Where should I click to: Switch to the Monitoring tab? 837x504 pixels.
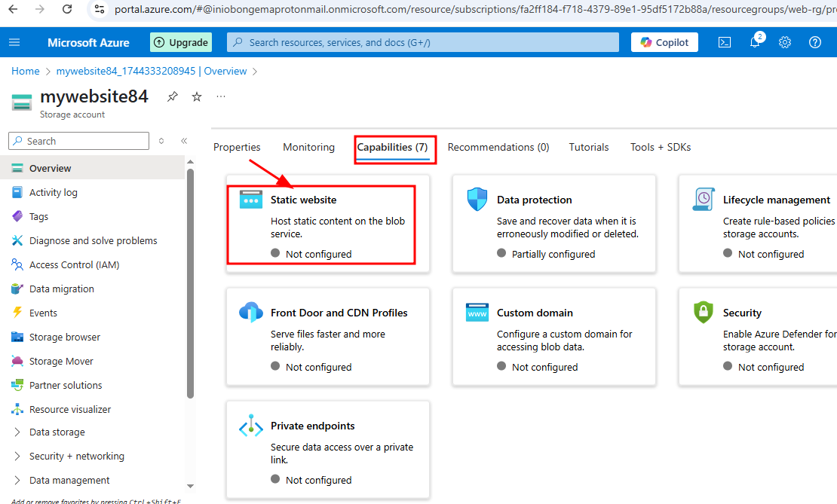tap(308, 147)
